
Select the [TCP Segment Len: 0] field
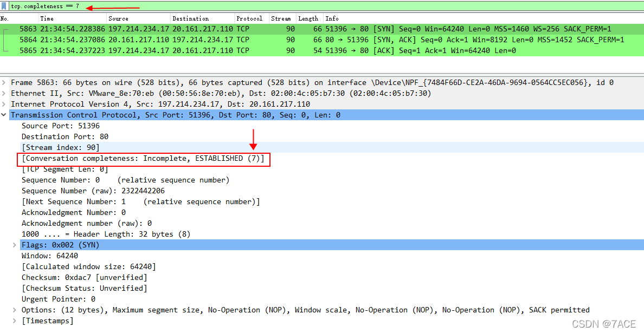(x=65, y=169)
